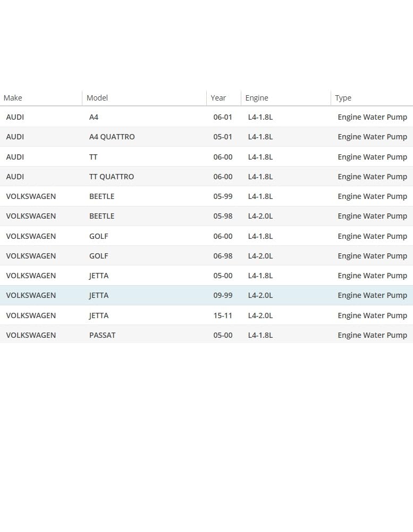Click year 15-11 in the Jetta row

pos(223,315)
